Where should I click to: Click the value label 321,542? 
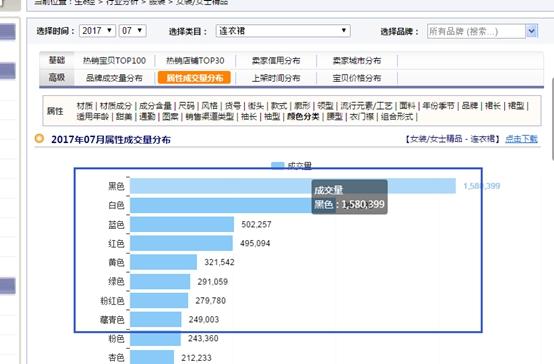click(x=219, y=262)
